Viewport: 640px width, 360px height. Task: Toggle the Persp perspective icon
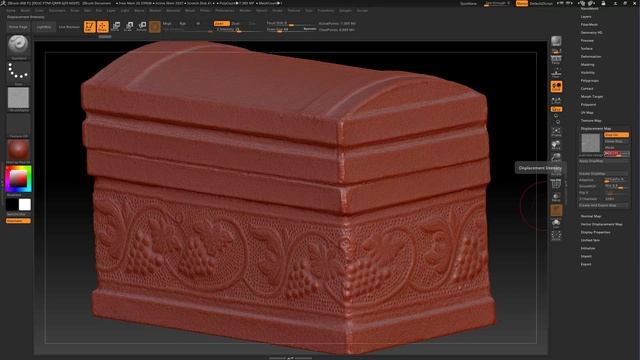pos(556,60)
